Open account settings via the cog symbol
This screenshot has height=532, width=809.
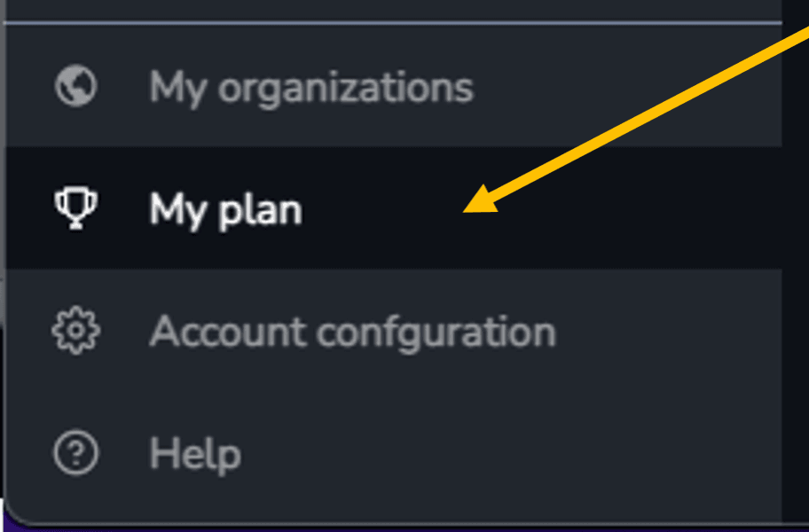(76, 330)
